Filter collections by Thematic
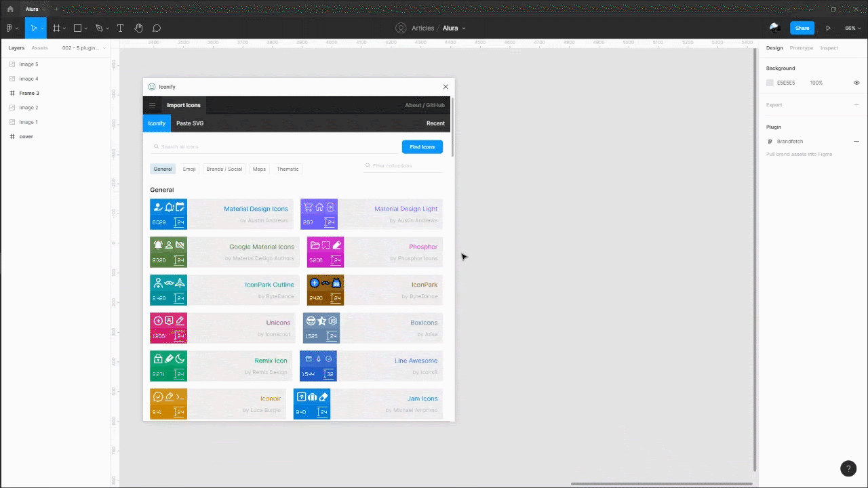 (288, 169)
